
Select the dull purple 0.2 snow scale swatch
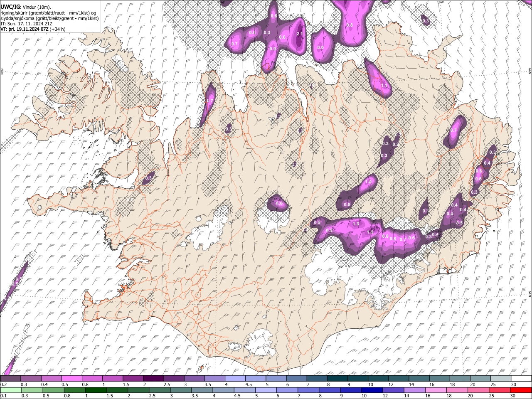10,379
